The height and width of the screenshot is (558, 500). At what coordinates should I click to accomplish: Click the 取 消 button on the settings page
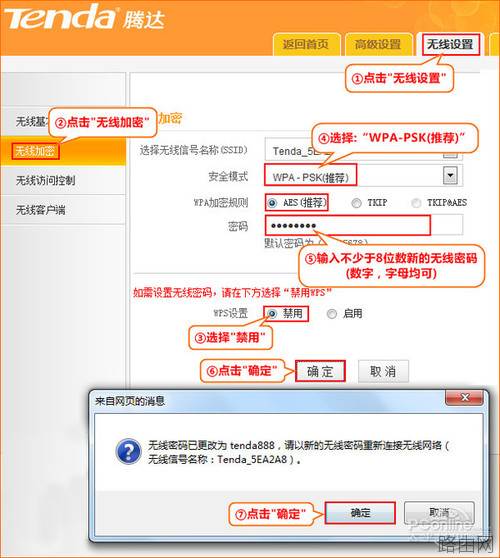pos(383,372)
